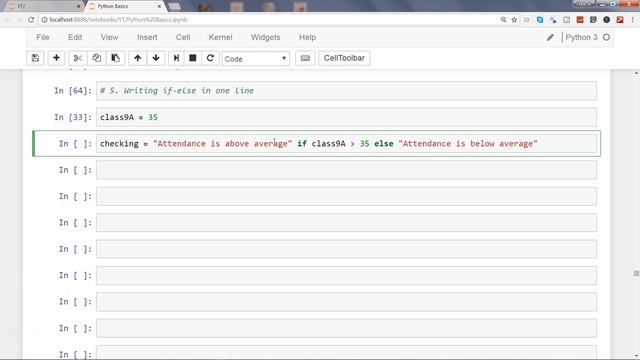640x360 pixels.
Task: Click the In [64]: prompt label
Action: [x=73, y=91]
